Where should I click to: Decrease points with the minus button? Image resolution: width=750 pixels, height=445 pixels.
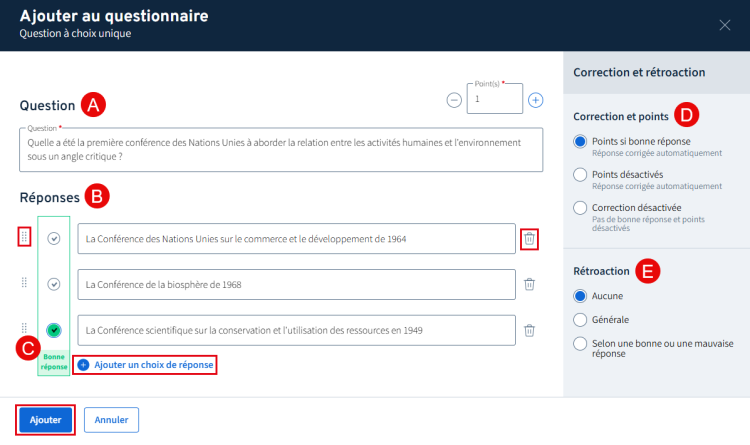pyautogui.click(x=454, y=100)
